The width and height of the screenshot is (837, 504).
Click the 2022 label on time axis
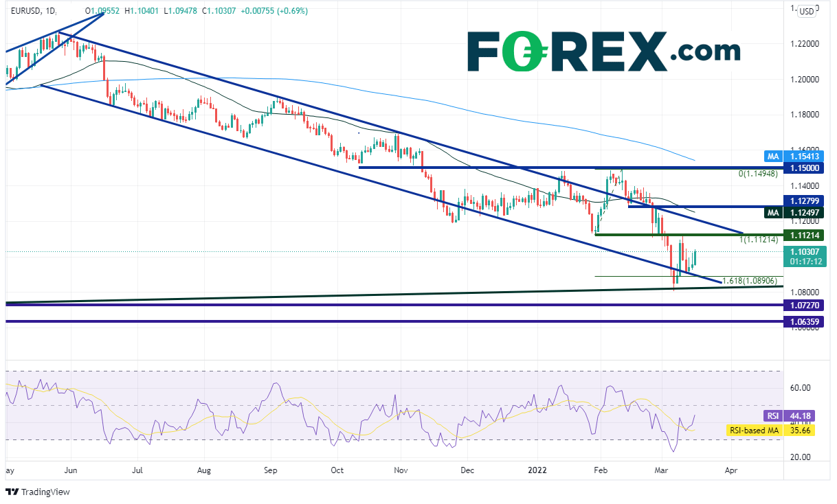click(538, 471)
